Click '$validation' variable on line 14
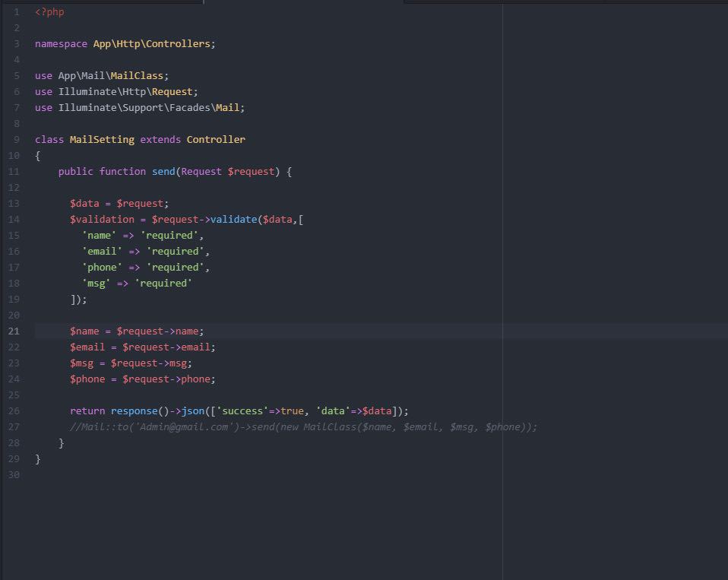This screenshot has width=728, height=580. [102, 220]
